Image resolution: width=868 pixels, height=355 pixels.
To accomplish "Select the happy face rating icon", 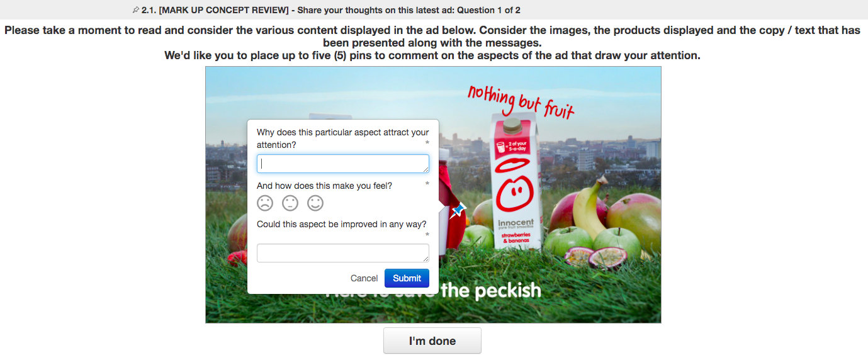I will click(315, 203).
